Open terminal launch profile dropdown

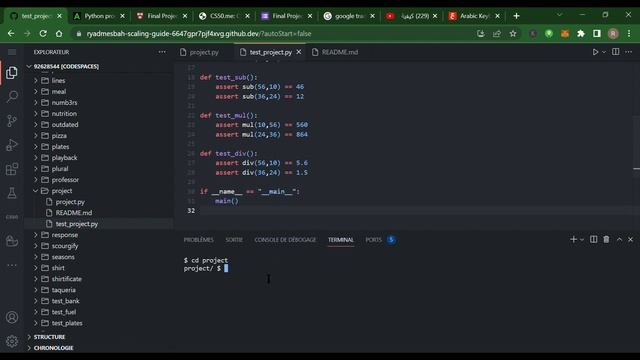(x=582, y=240)
